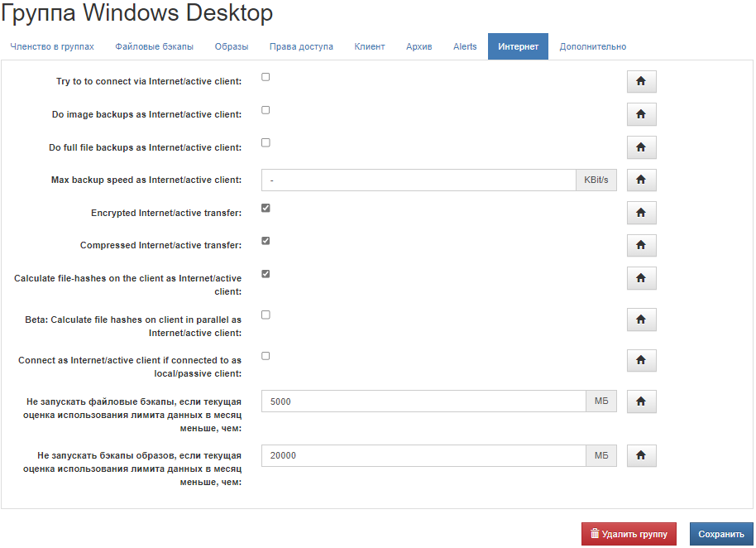
Task: Click the Beta: Calculate file hashes in parallel label
Action: click(133, 326)
